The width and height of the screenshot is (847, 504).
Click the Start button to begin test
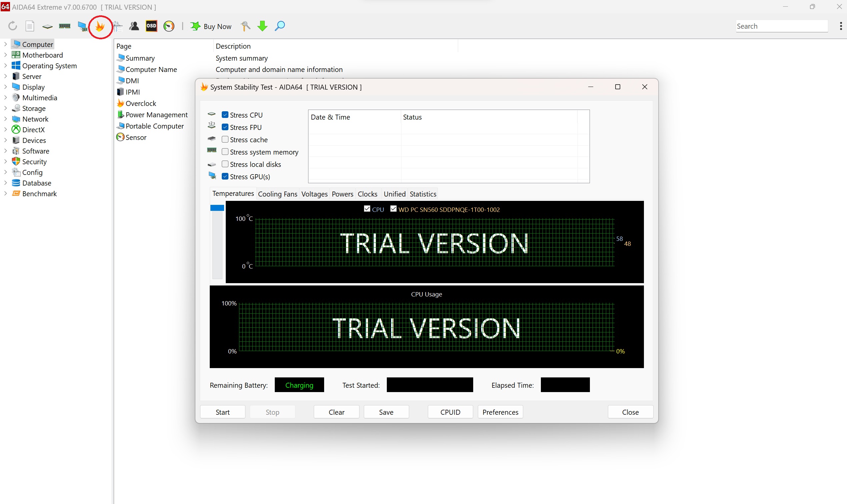[223, 412]
